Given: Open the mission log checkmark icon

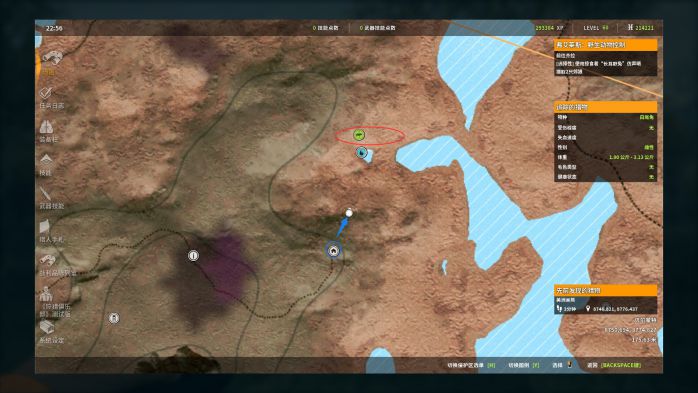Looking at the screenshot, I should 46,93.
